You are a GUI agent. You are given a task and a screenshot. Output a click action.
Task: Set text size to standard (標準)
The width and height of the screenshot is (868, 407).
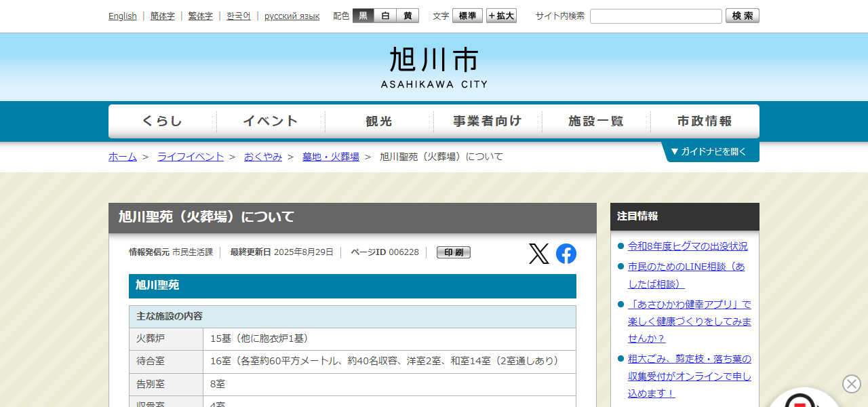click(x=467, y=16)
